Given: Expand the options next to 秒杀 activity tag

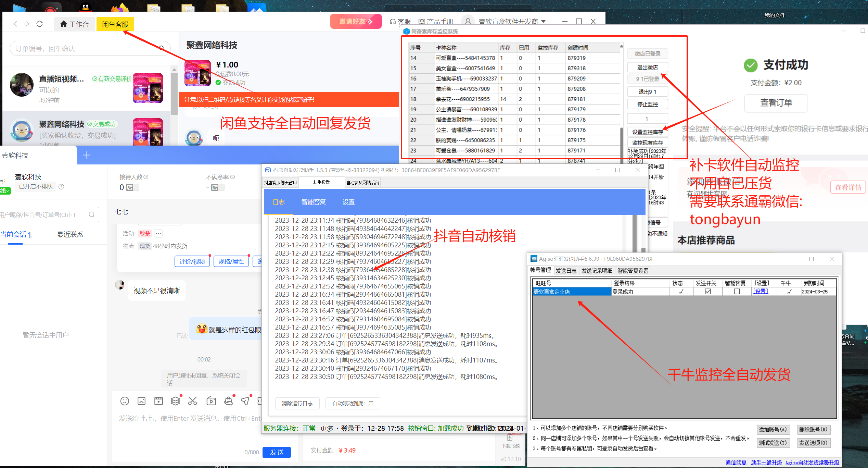Looking at the screenshot, I should [158, 233].
